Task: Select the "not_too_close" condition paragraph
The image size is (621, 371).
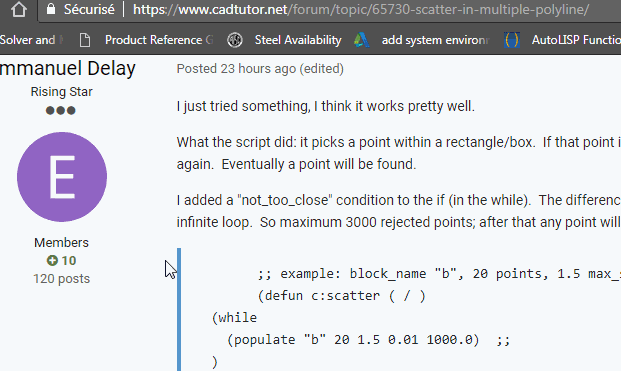Action: point(399,211)
